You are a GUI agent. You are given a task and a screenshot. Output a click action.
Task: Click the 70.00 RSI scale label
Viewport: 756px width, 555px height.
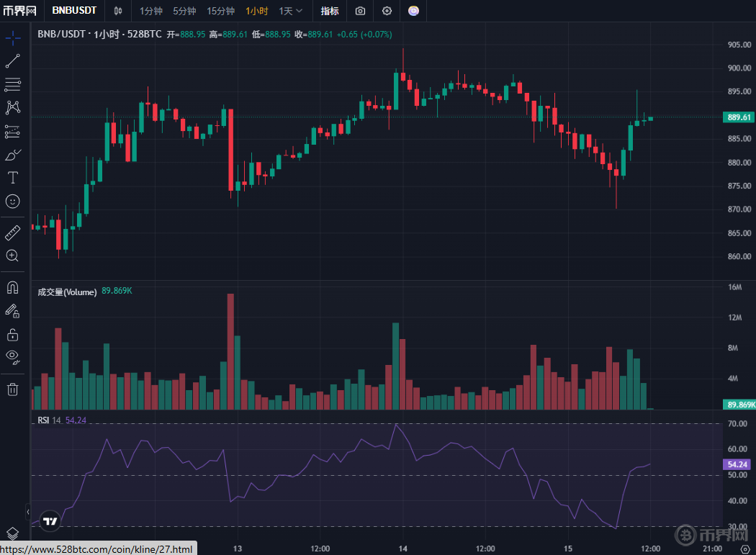(737, 424)
